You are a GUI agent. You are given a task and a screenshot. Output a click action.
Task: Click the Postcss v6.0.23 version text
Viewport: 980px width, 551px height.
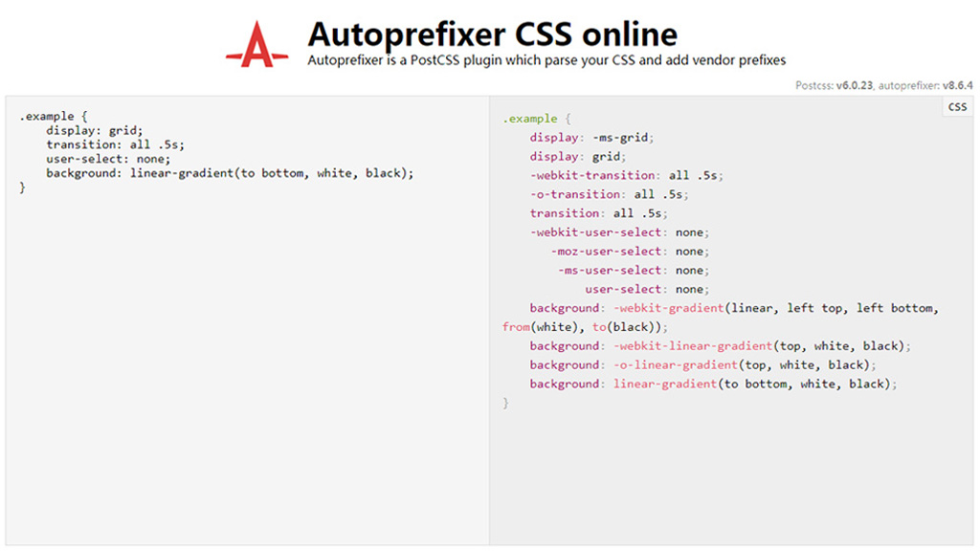coord(834,85)
